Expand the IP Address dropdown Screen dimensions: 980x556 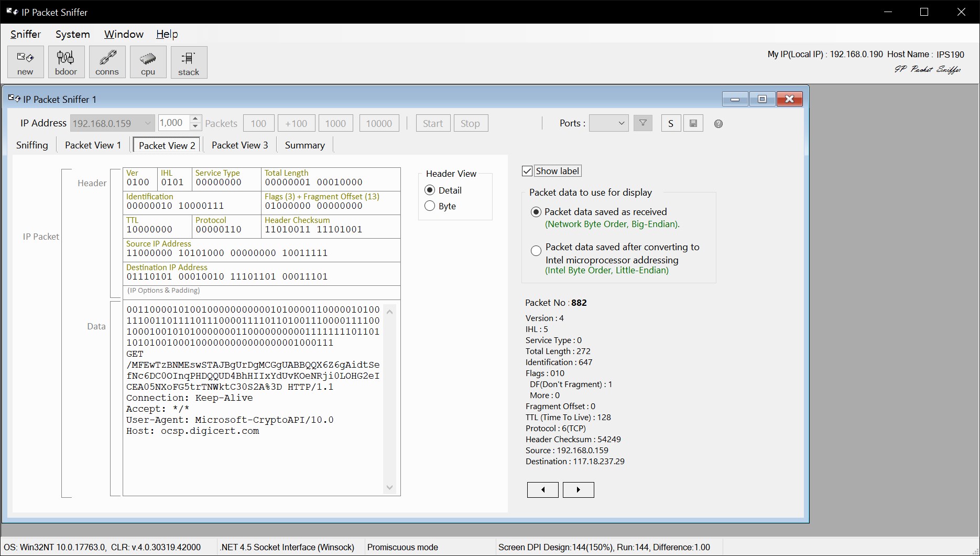coord(147,123)
